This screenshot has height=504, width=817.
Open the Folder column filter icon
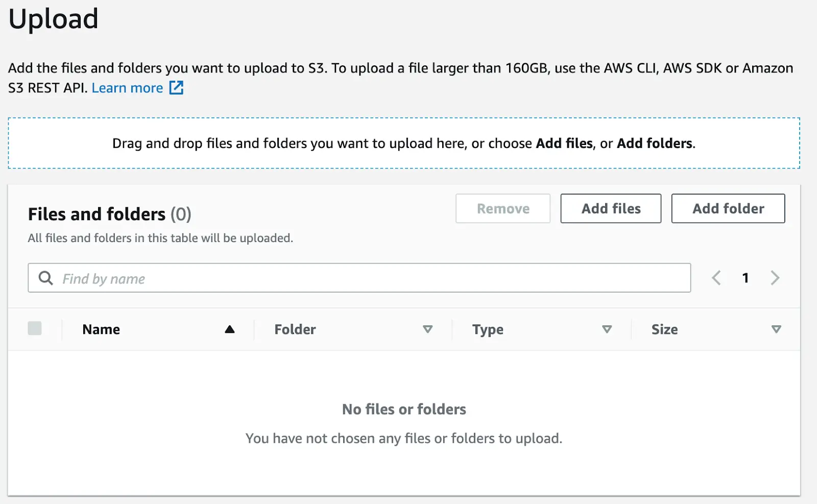coord(428,329)
